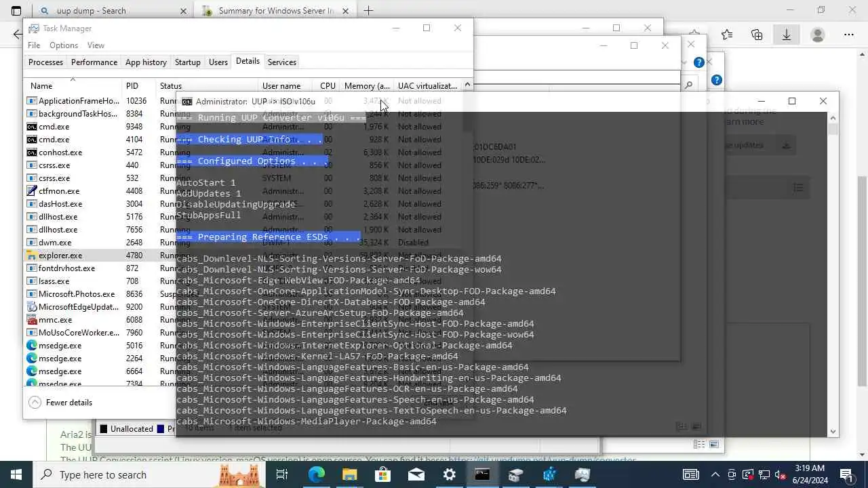Click the explorer.exe folder icon in list

[31, 256]
